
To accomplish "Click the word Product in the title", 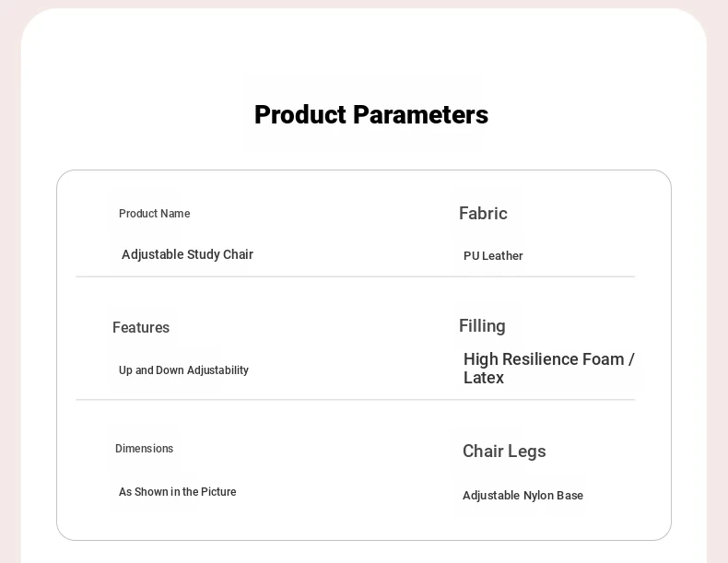I will (x=300, y=114).
